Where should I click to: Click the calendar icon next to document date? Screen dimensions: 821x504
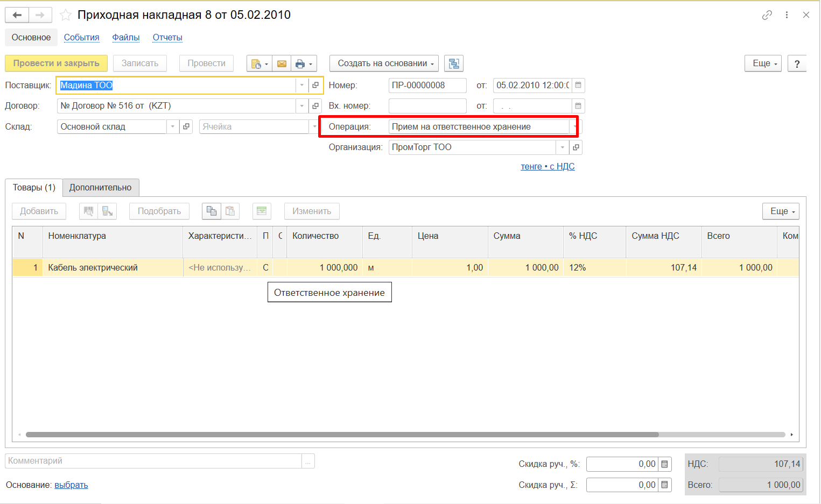578,85
